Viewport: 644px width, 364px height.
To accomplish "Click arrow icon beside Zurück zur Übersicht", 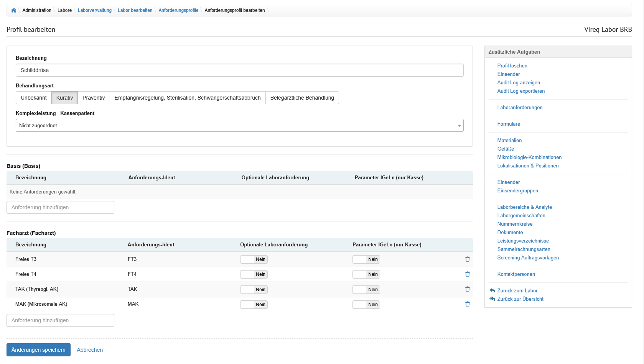I will pos(492,299).
